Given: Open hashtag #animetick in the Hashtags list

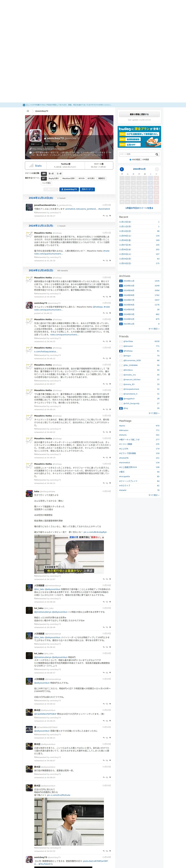Looking at the screenshot, I should [x=124, y=463].
